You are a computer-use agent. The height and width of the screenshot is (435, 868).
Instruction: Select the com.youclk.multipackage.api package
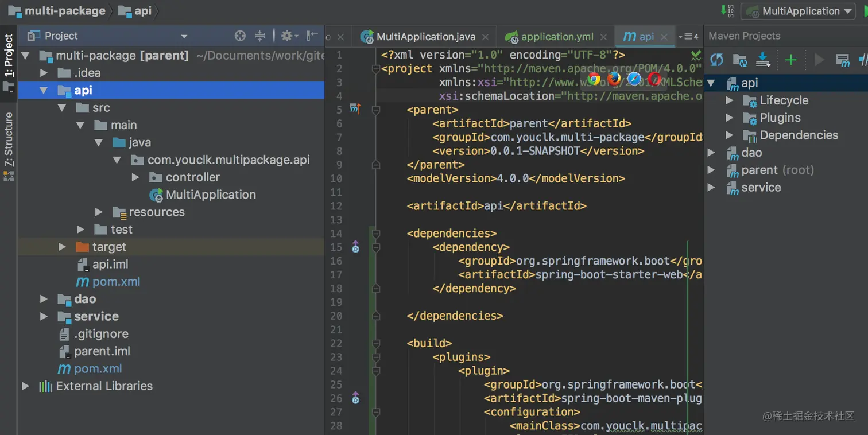[x=220, y=160]
